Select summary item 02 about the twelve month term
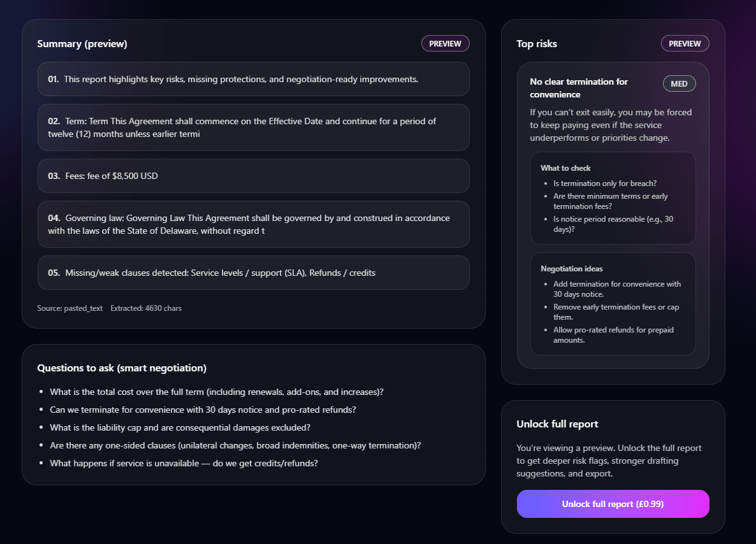The image size is (756, 544). click(x=254, y=127)
